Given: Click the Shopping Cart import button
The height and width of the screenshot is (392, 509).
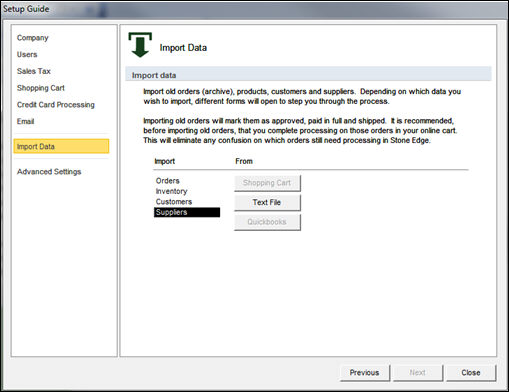Looking at the screenshot, I should pos(267,183).
